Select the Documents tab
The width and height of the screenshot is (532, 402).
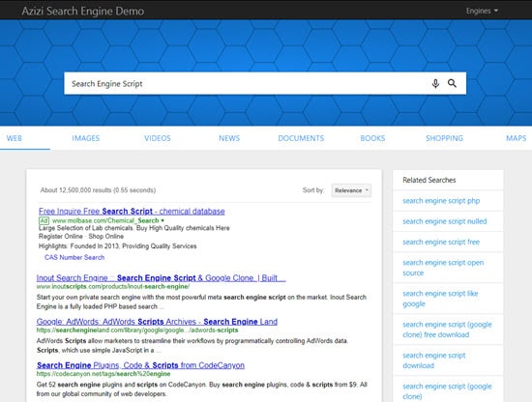[301, 138]
